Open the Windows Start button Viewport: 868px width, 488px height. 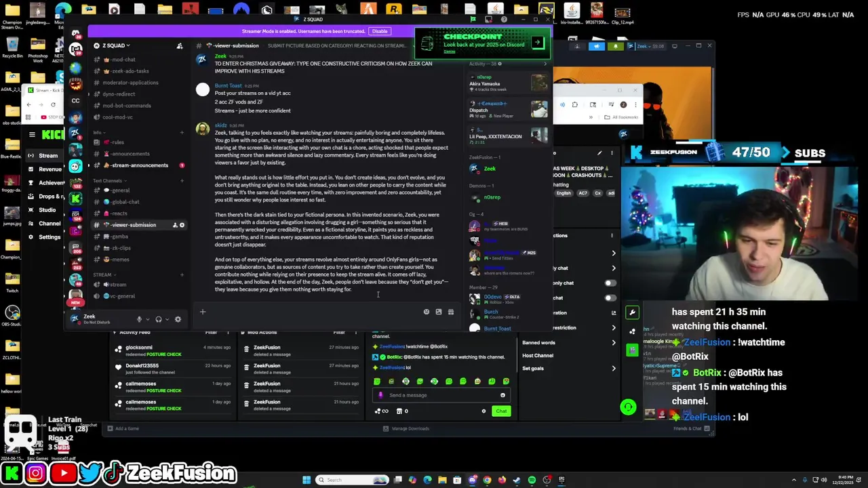pos(306,480)
